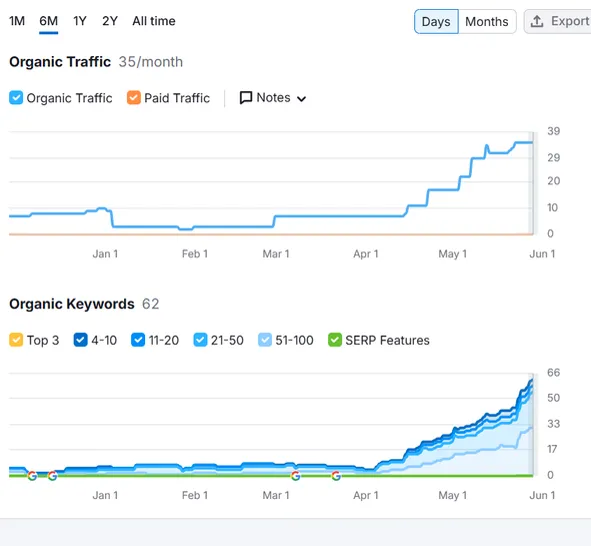Select the 6M time range tab
This screenshot has height=546, width=591.
coord(49,21)
